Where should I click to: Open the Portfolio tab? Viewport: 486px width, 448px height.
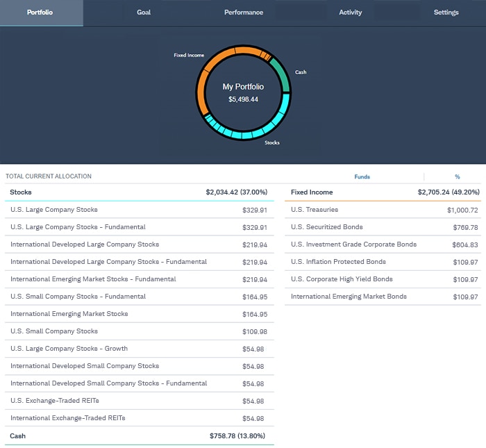[42, 13]
